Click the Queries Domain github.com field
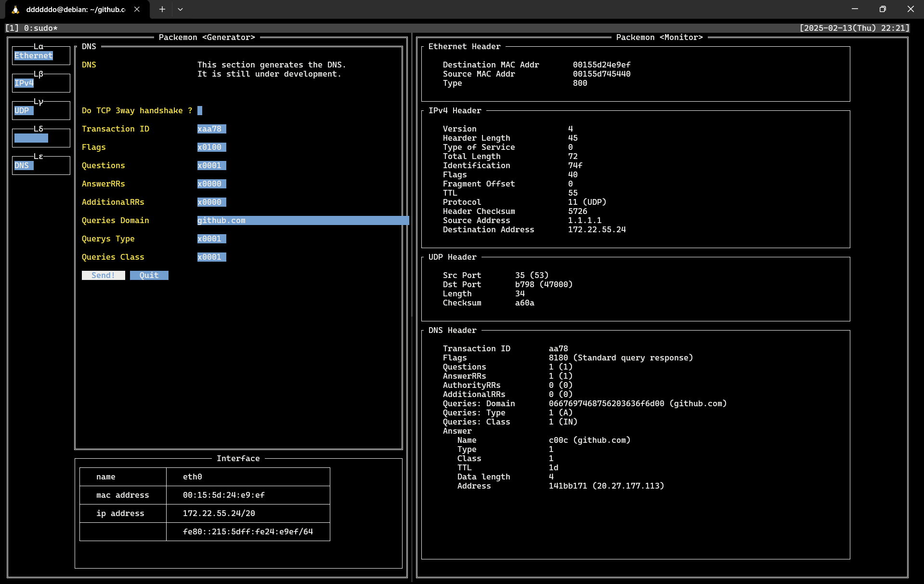The height and width of the screenshot is (584, 924). click(303, 221)
